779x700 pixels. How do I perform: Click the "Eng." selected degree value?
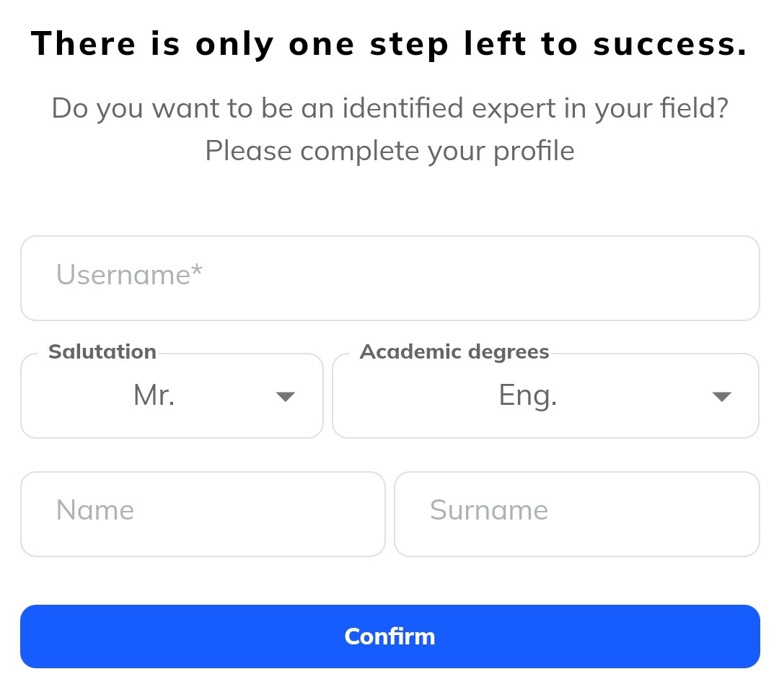coord(527,395)
